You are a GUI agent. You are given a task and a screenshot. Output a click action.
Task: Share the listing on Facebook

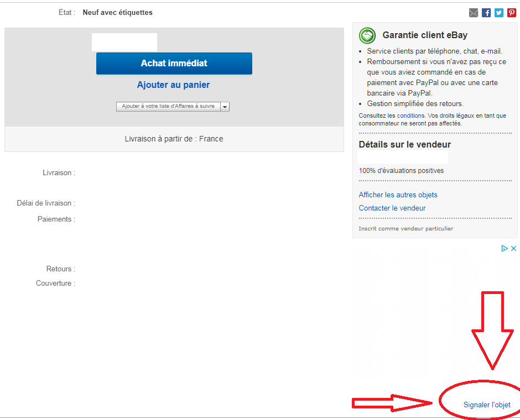[486, 13]
